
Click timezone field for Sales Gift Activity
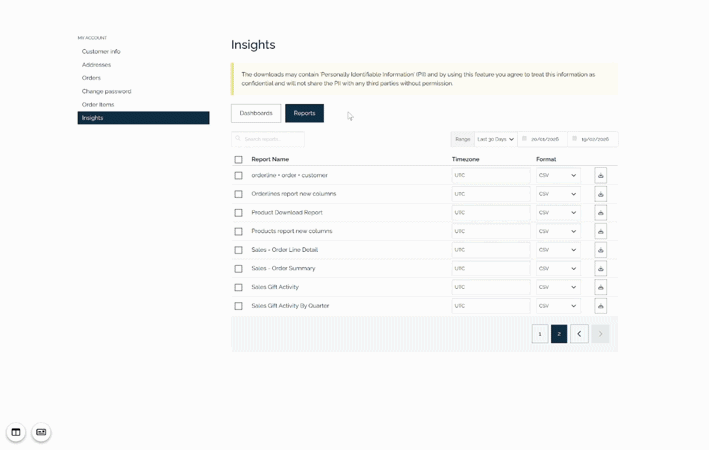(x=490, y=288)
